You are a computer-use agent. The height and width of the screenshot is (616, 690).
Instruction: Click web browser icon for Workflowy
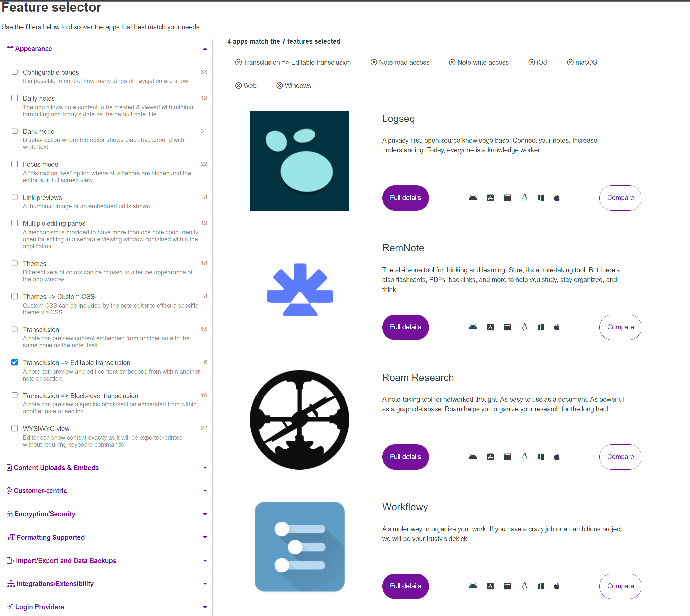(x=507, y=586)
